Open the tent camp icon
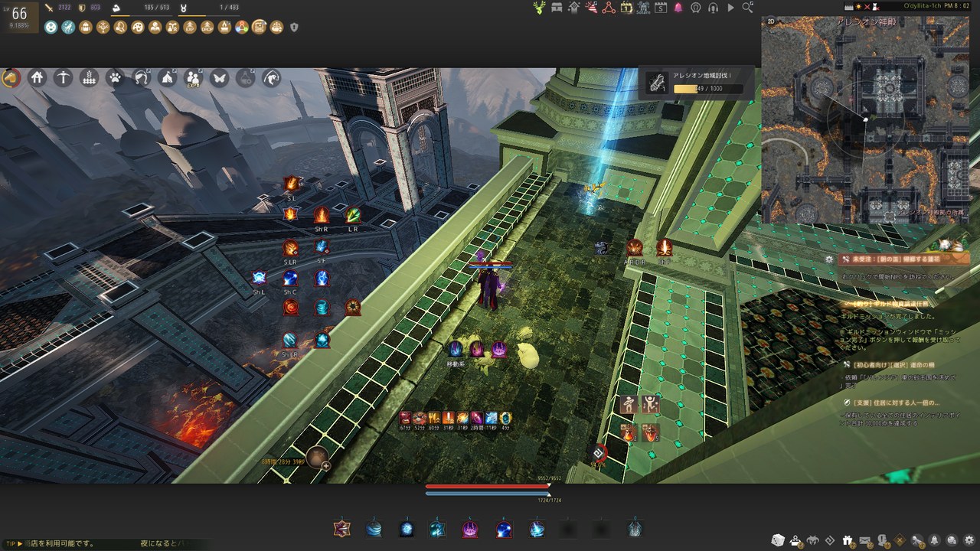This screenshot has height=551, width=980. [168, 78]
